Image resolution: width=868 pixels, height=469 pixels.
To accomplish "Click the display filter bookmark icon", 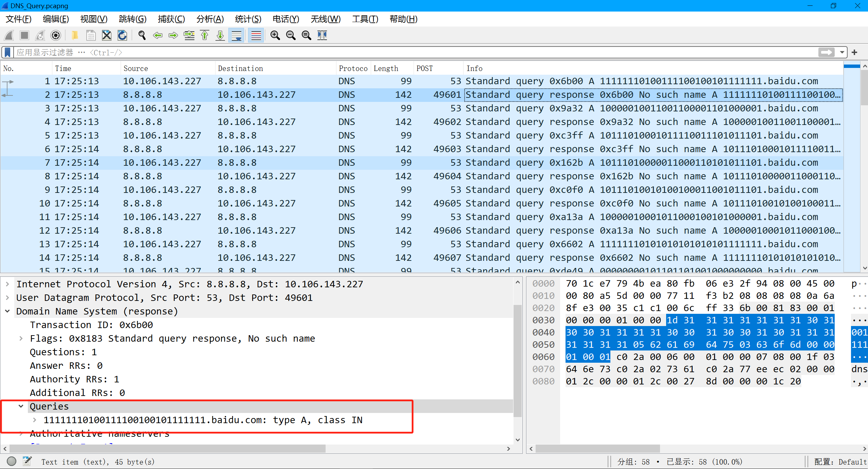I will (7, 52).
